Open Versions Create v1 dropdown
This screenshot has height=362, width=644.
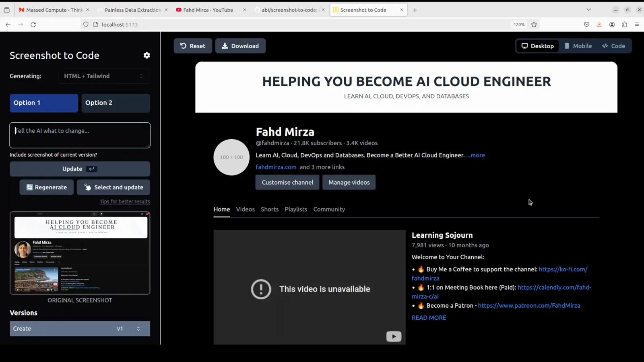[80, 329]
